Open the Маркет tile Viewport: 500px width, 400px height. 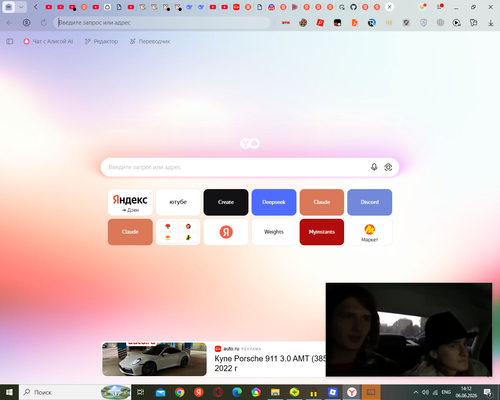tap(370, 232)
